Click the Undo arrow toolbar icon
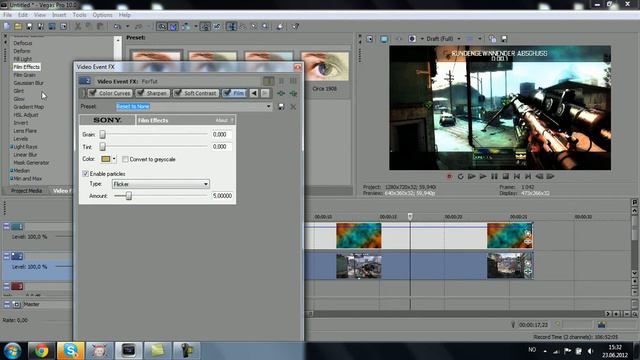Screen dimensions: 640x360 [118, 27]
